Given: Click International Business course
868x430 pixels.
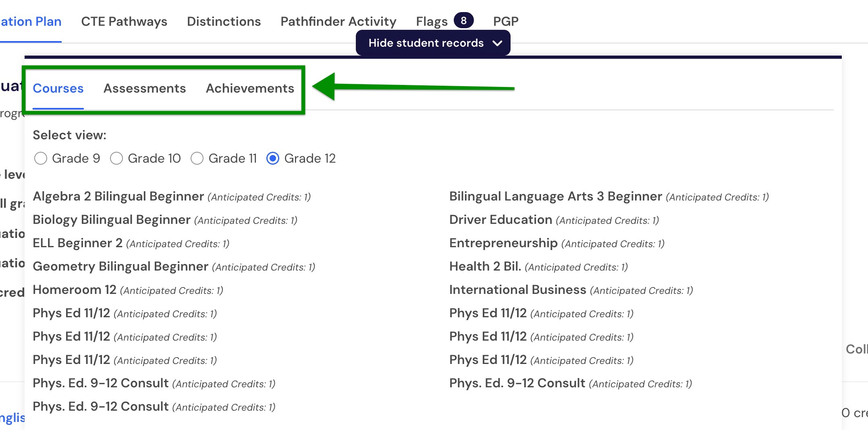Looking at the screenshot, I should pyautogui.click(x=518, y=290).
